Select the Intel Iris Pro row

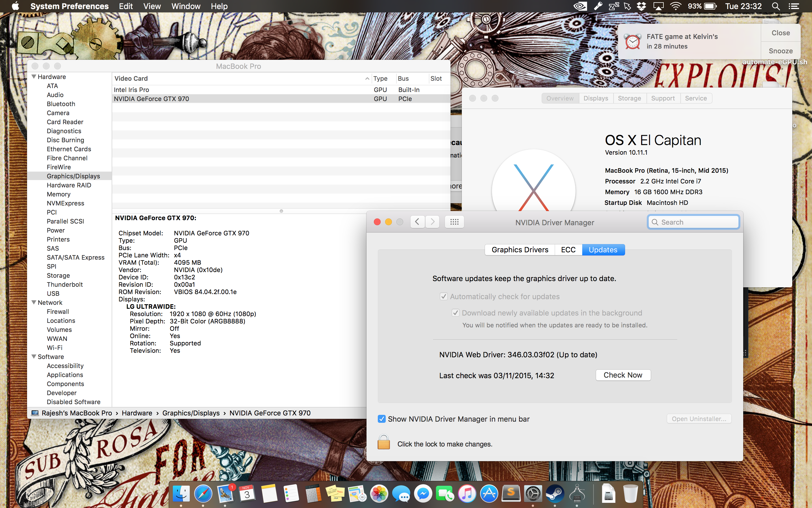coord(281,90)
